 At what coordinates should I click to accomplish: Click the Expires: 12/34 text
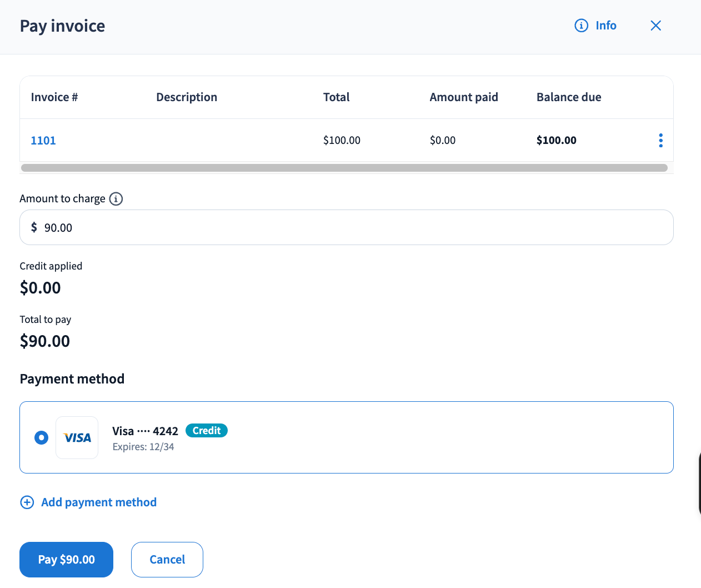click(x=143, y=447)
